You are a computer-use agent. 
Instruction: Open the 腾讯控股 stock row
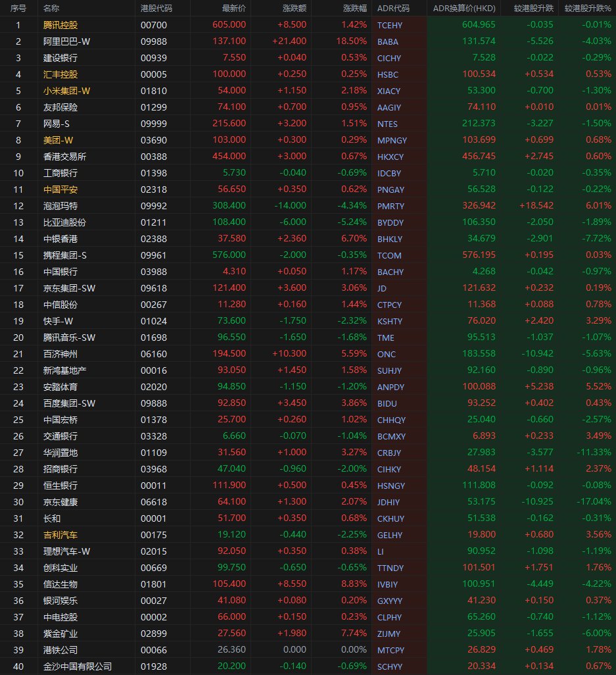308,25
